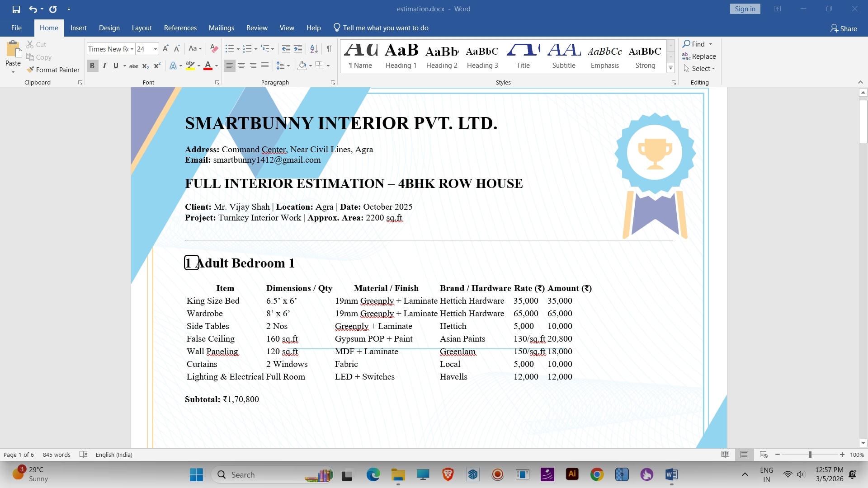Click the Replace button

pyautogui.click(x=699, y=56)
